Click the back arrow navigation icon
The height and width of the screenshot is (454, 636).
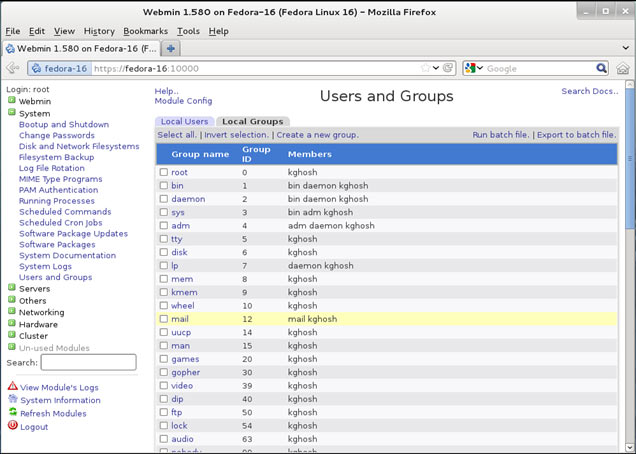[x=13, y=68]
